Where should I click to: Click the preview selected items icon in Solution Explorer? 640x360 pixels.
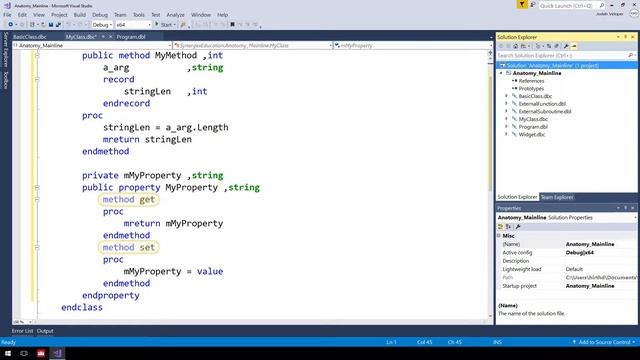[574, 46]
